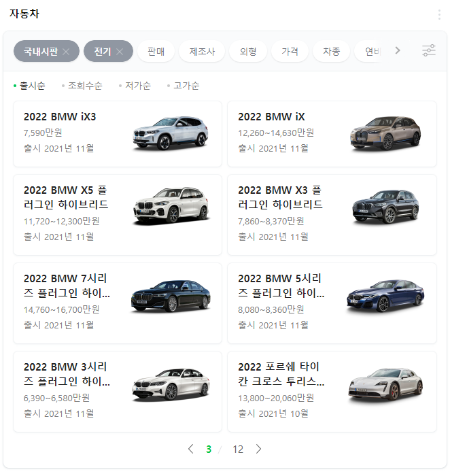Image resolution: width=450 pixels, height=476 pixels.
Task: Click the white BMW 3 series image
Action: [x=171, y=384]
